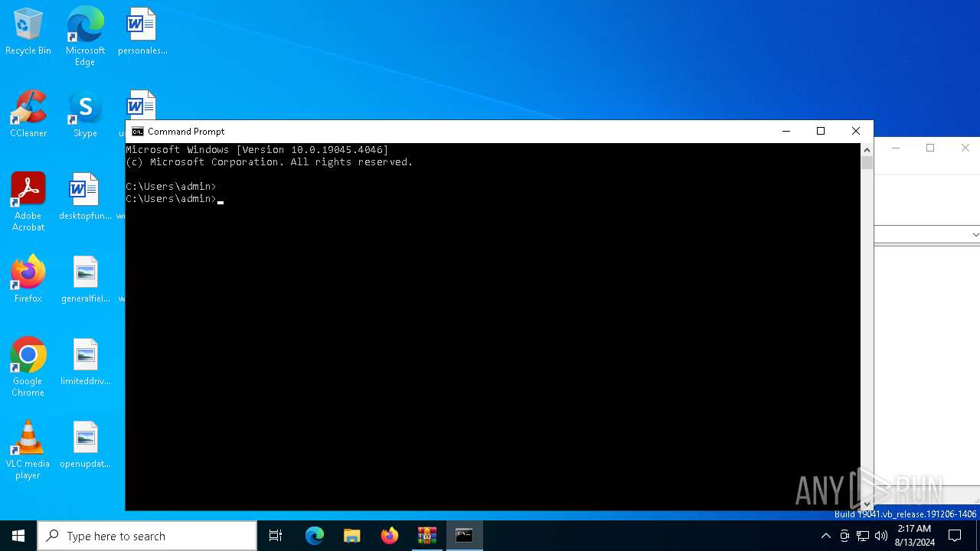
Task: Select the limiteddriv image file icon
Action: [85, 363]
